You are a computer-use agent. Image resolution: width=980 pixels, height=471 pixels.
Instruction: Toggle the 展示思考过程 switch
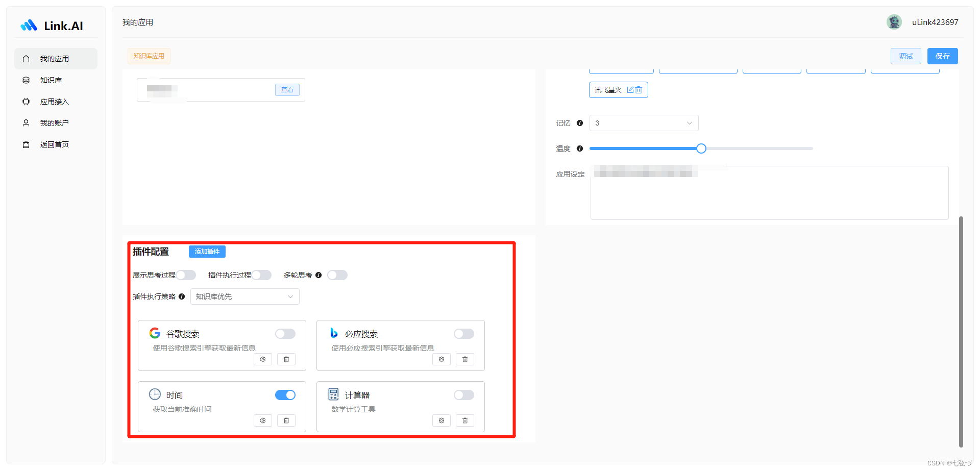(x=186, y=275)
